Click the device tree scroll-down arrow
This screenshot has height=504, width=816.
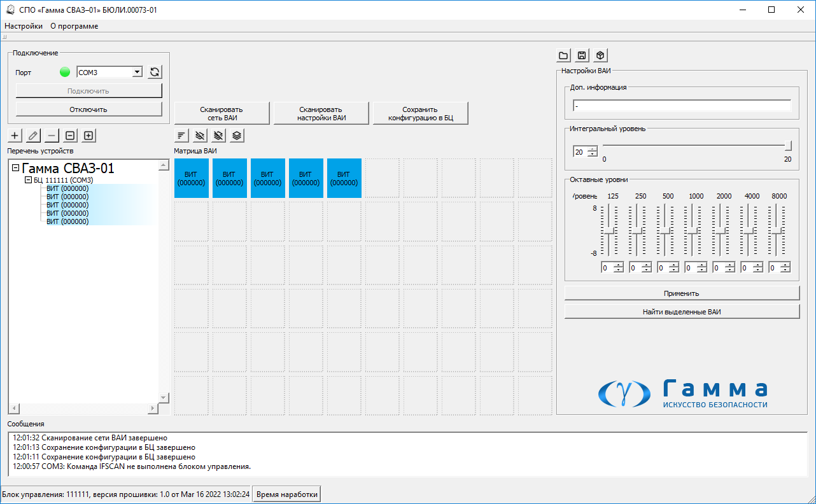[x=164, y=397]
